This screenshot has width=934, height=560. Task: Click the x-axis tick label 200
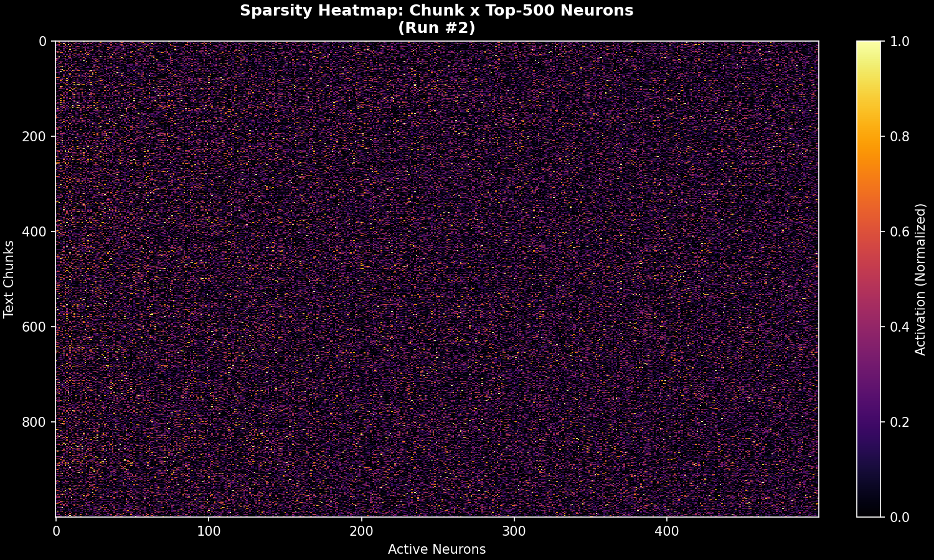coord(361,532)
